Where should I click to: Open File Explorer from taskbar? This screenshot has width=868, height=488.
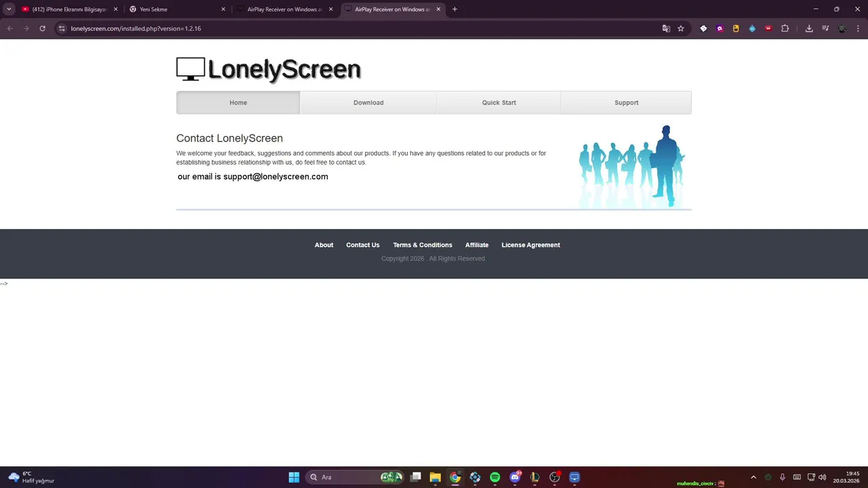[x=435, y=477]
